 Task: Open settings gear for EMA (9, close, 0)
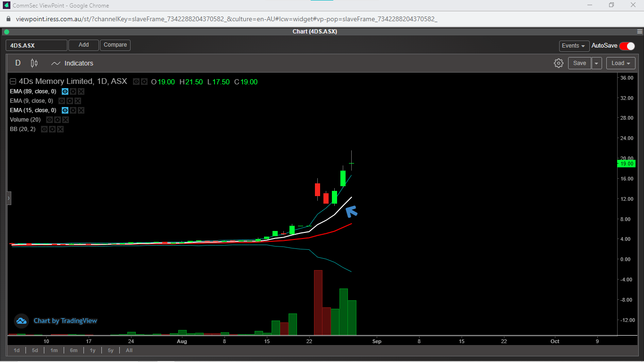point(70,101)
